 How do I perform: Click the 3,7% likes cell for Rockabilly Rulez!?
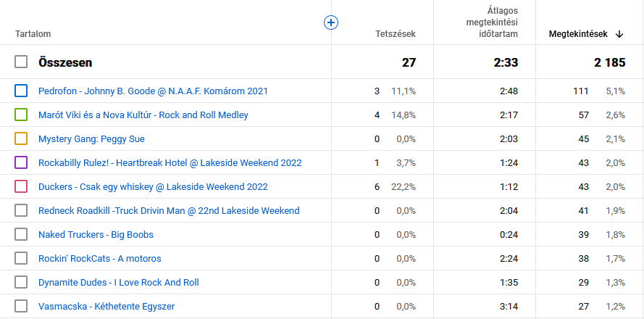[x=406, y=163]
